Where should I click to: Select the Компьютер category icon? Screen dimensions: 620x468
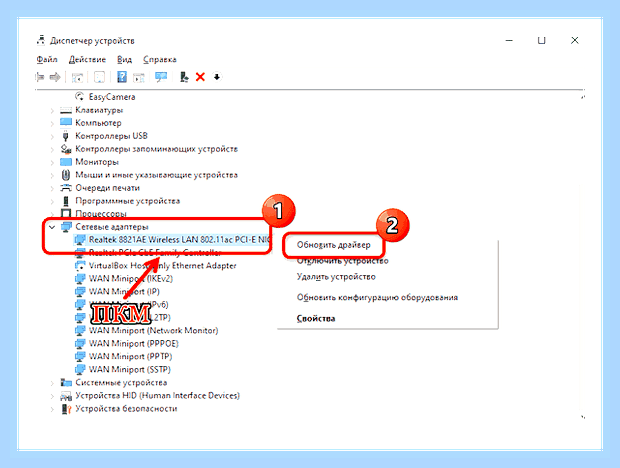[x=66, y=123]
